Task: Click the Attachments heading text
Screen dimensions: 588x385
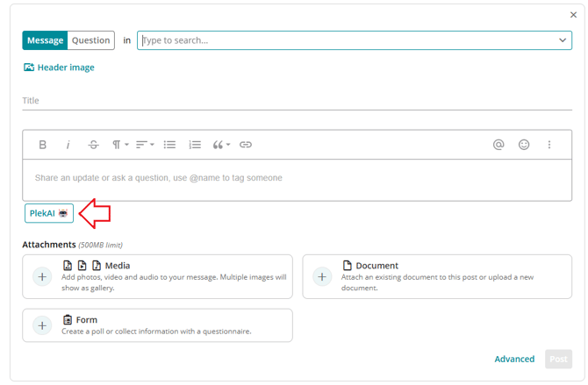Action: [x=49, y=245]
